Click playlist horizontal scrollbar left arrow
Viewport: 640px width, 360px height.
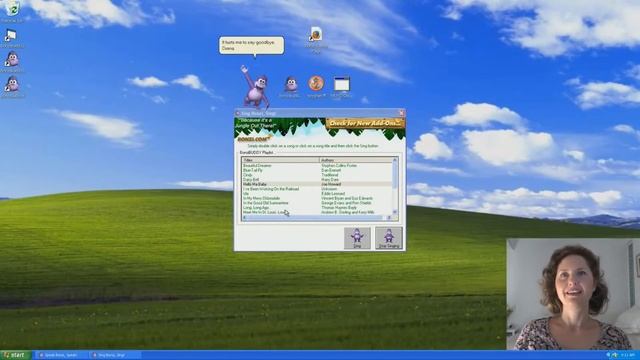click(244, 218)
